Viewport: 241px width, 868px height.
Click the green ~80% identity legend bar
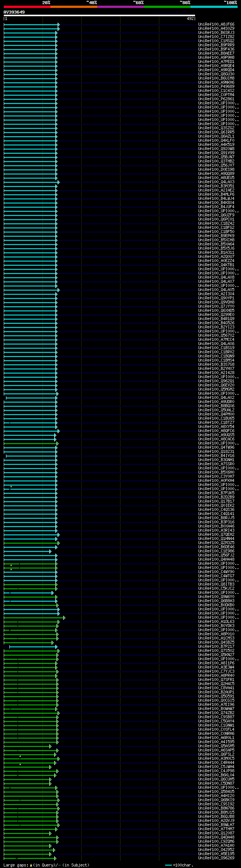167,7
